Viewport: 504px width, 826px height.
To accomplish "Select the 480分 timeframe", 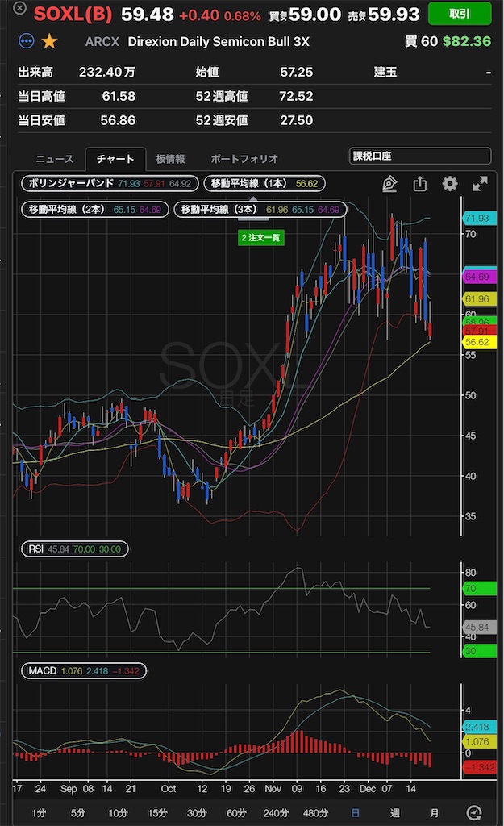I will 315,813.
